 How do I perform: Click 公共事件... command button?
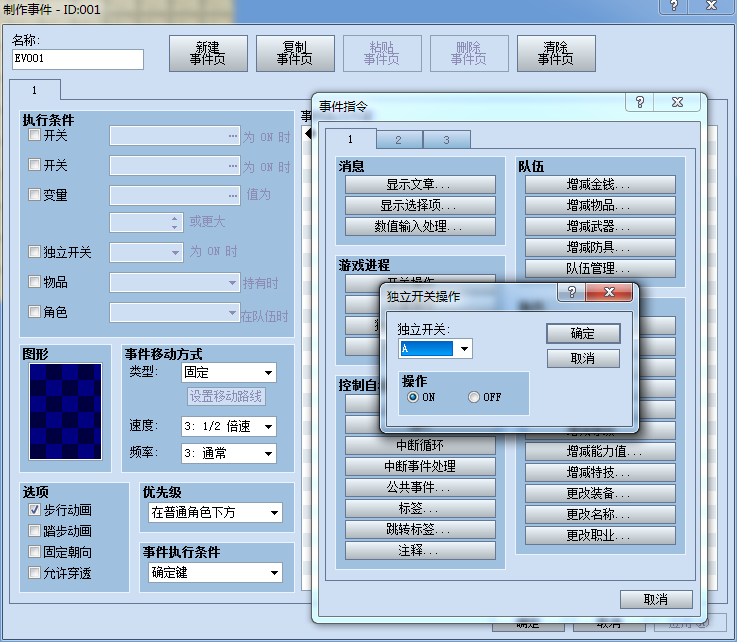pos(420,487)
